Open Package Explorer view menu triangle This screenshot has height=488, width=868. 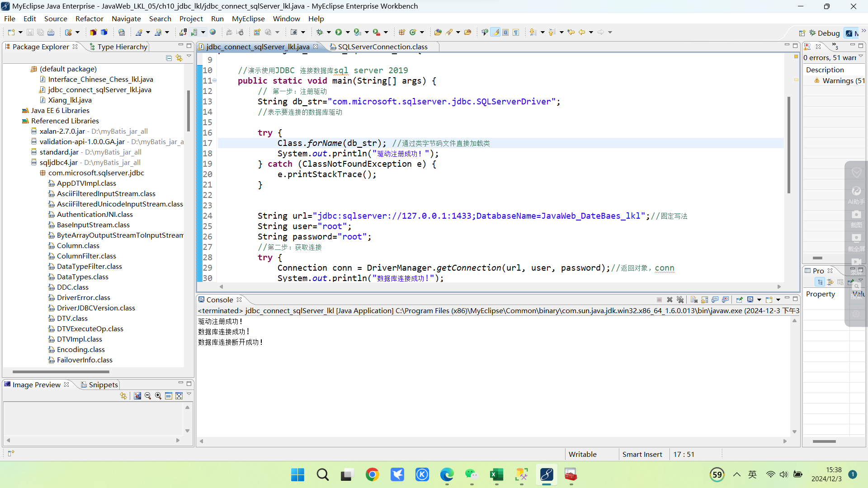(189, 56)
